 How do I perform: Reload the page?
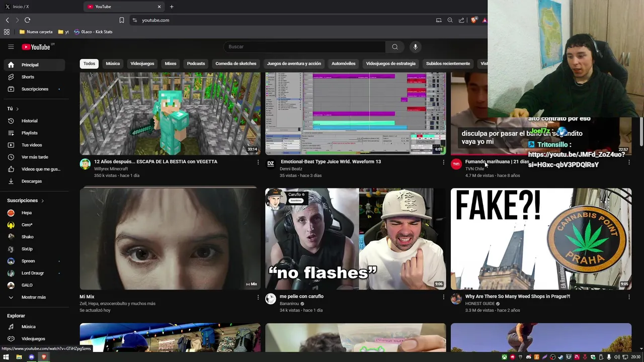coord(27,20)
